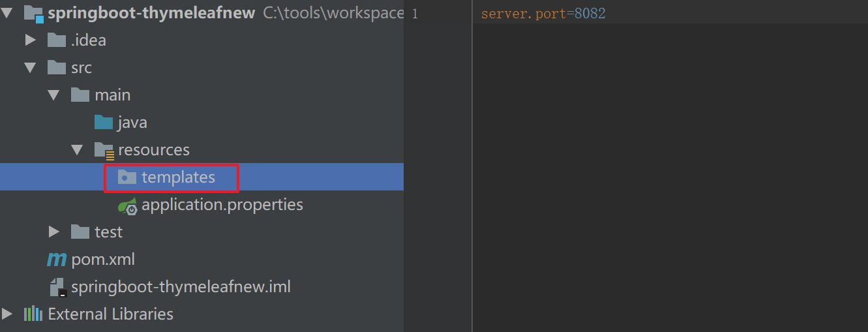This screenshot has width=868, height=332.
Task: Collapse the resources folder arrow
Action: (78, 150)
